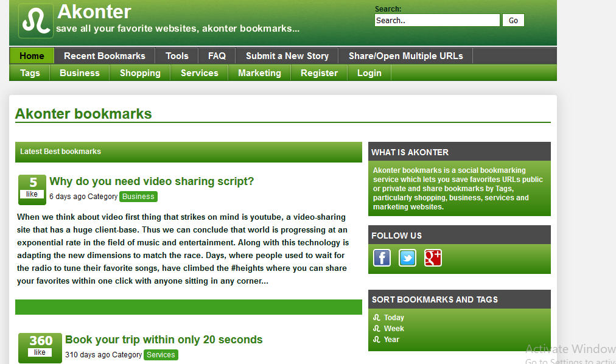Click the Services category badge
The height and width of the screenshot is (364, 616).
pyautogui.click(x=161, y=354)
